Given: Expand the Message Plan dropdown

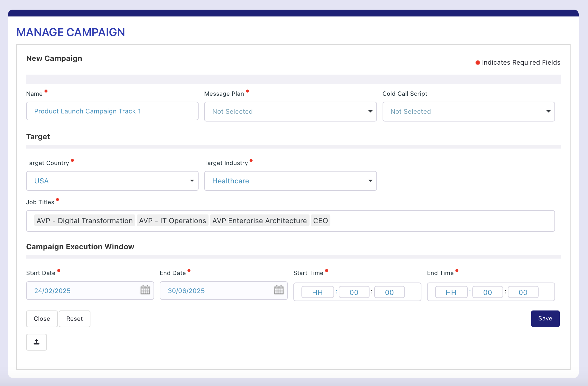Looking at the screenshot, I should 290,112.
